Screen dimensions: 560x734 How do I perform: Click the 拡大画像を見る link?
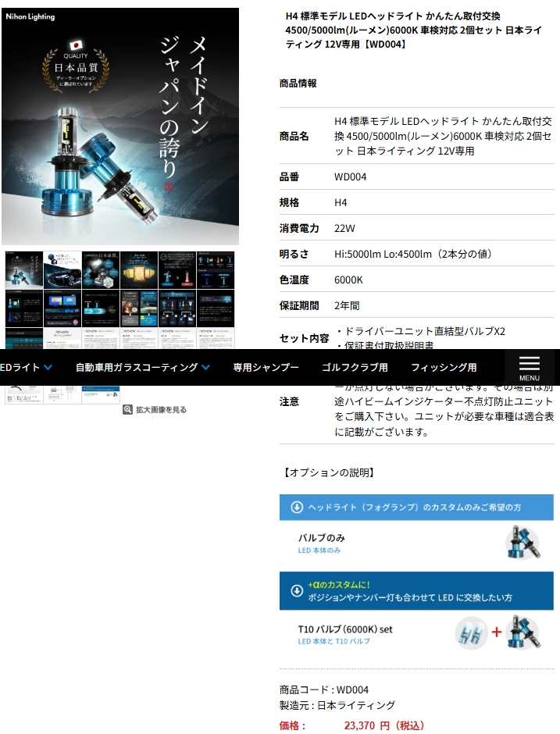point(161,409)
